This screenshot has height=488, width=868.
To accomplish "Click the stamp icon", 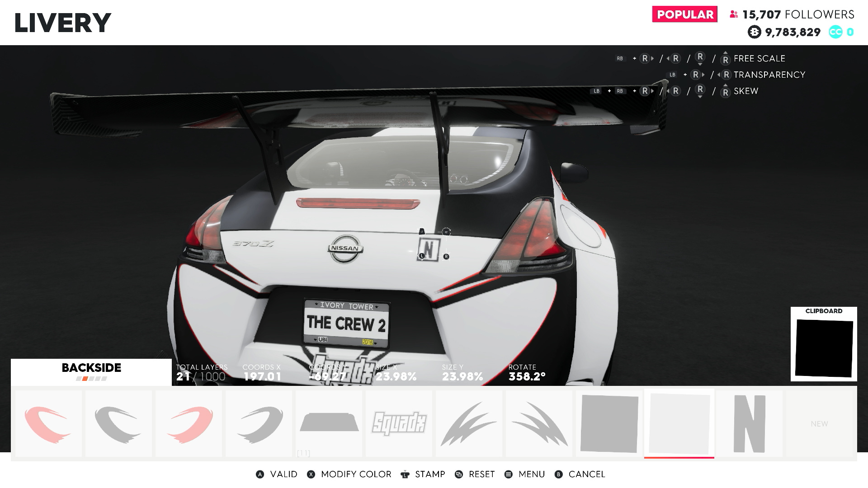I will [x=405, y=474].
